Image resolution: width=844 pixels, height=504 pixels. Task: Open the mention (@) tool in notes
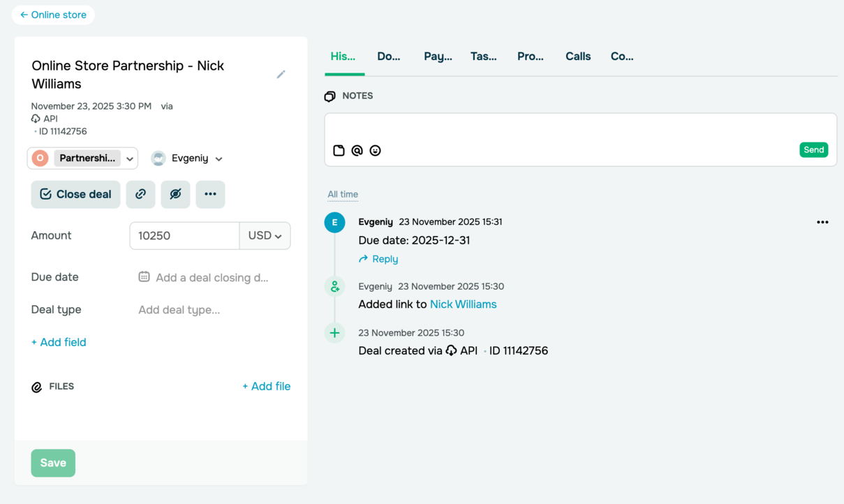point(357,150)
